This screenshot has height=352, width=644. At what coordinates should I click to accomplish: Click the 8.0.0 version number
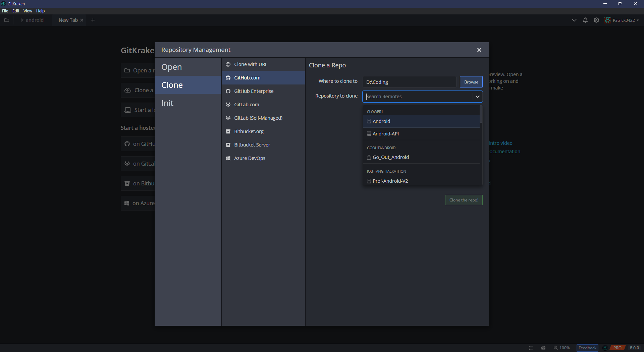tap(634, 348)
